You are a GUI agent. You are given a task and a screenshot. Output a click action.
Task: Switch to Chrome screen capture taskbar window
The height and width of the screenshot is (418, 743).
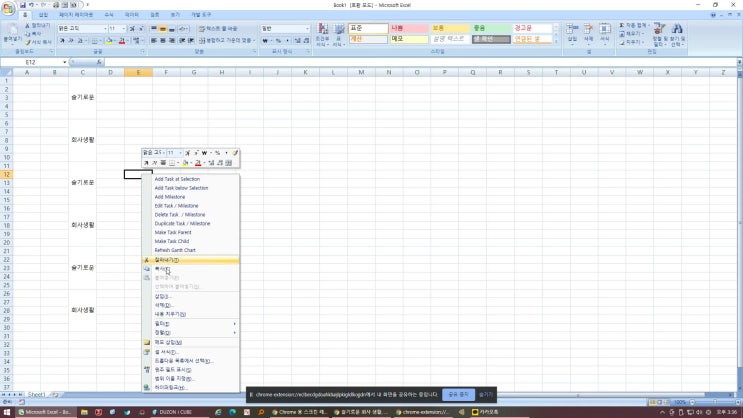tap(299, 412)
